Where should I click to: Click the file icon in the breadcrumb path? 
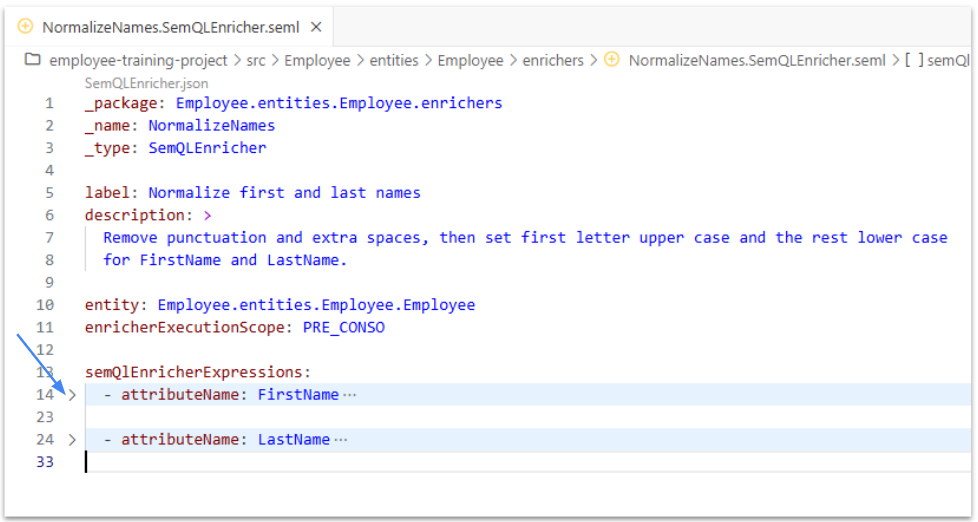[612, 60]
